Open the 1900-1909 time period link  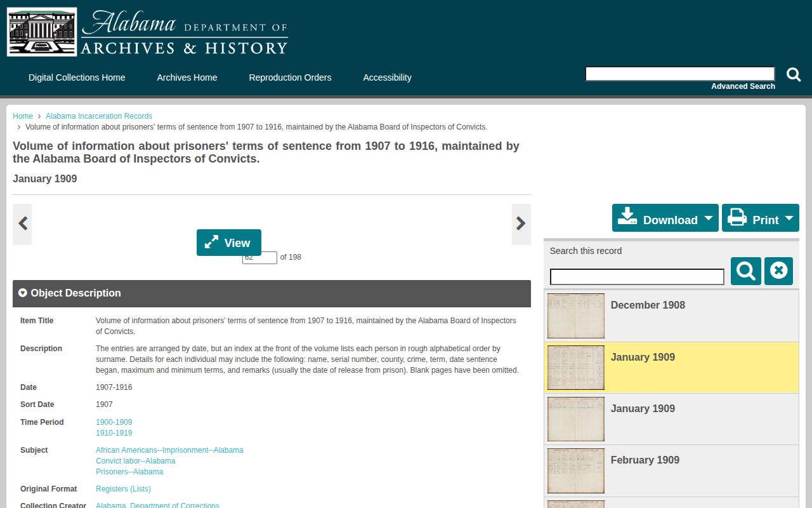(x=114, y=422)
